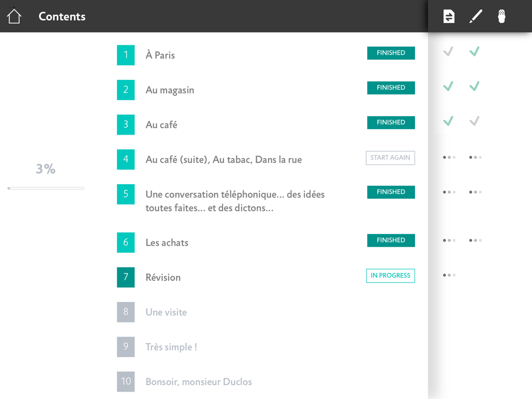Screen dimensions: 532x399
Task: Toggle grey second checkmark for Au café
Action: (475, 121)
